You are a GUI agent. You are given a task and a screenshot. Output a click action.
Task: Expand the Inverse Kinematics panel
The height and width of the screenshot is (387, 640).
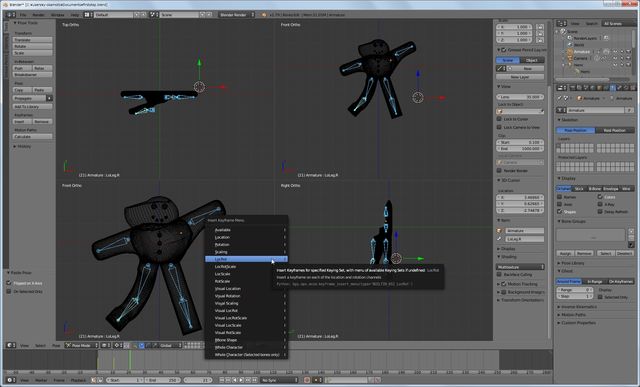(578, 307)
